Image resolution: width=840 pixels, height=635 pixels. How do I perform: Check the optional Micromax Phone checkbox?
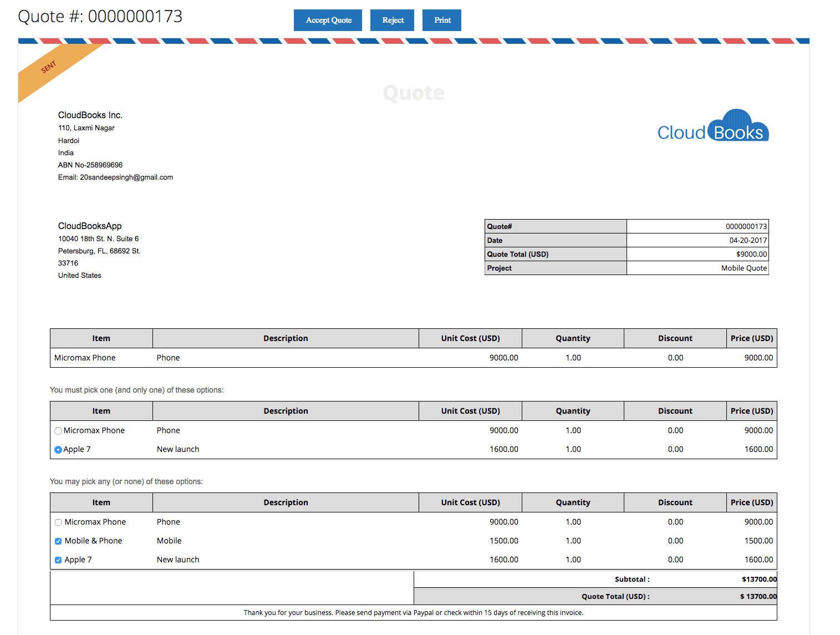[58, 522]
